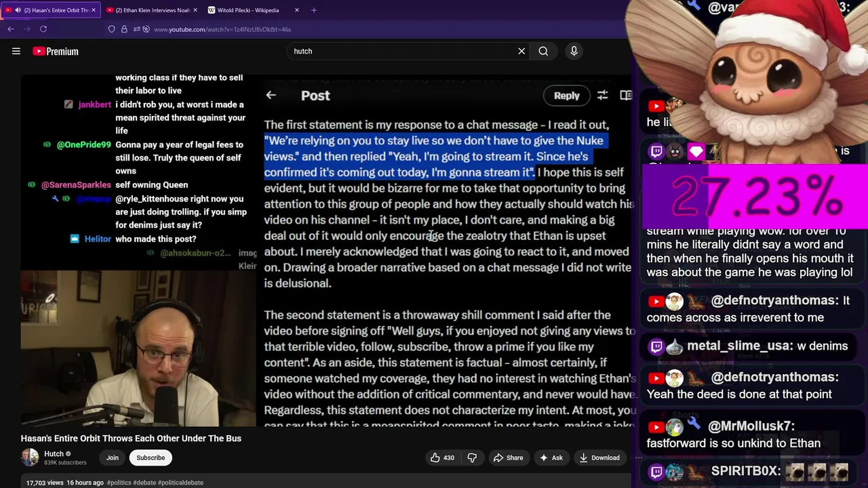
Task: Open a new browser tab
Action: click(314, 10)
